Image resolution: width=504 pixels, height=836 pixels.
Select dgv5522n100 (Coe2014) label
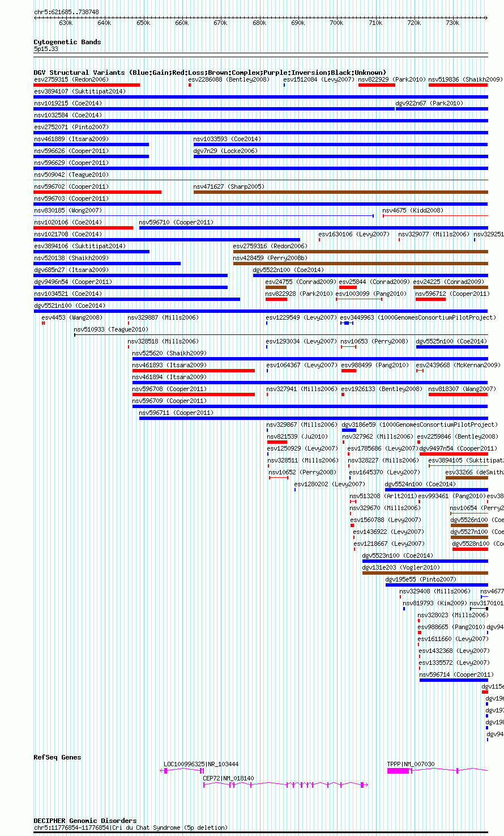coord(288,270)
